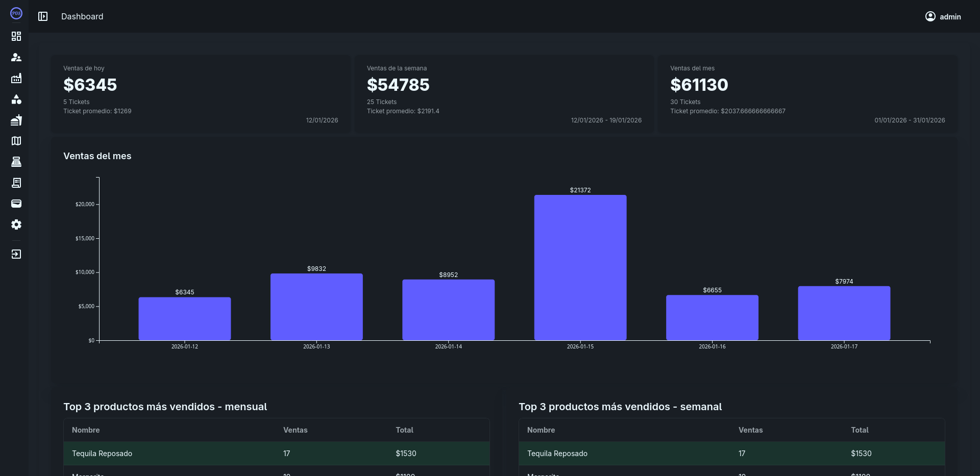Select Tequila Reposado row in weekly table
Image resolution: width=980 pixels, height=476 pixels.
point(731,454)
